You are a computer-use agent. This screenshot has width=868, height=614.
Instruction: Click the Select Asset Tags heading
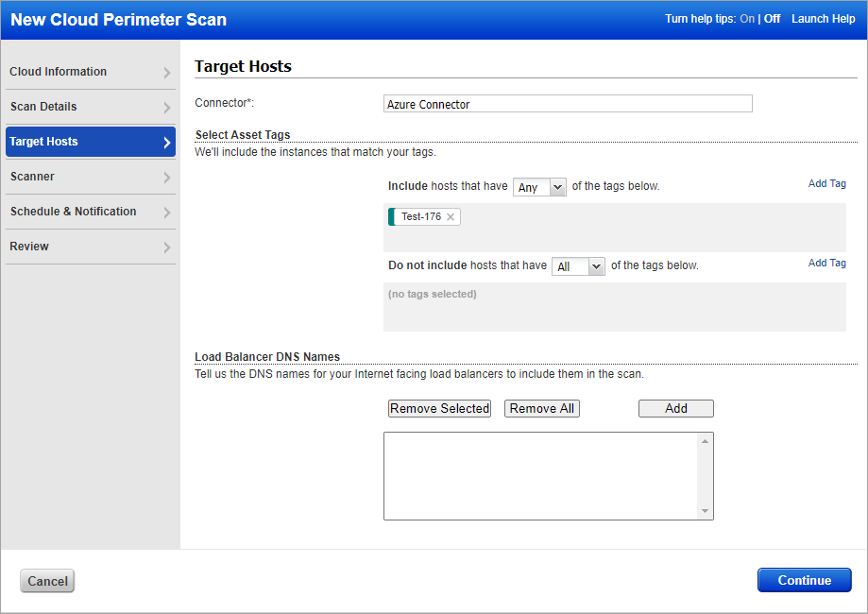243,134
